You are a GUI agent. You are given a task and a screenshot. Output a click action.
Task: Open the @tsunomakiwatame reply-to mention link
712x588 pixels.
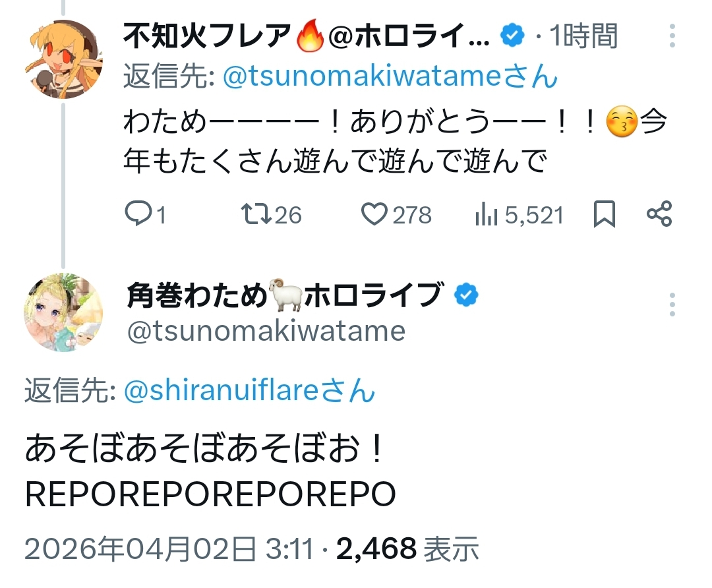[390, 77]
